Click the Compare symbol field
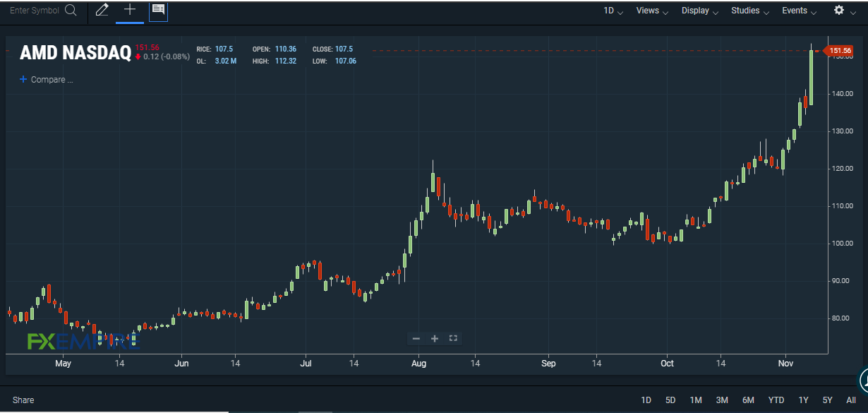Image resolution: width=868 pixels, height=413 pixels. pos(52,80)
